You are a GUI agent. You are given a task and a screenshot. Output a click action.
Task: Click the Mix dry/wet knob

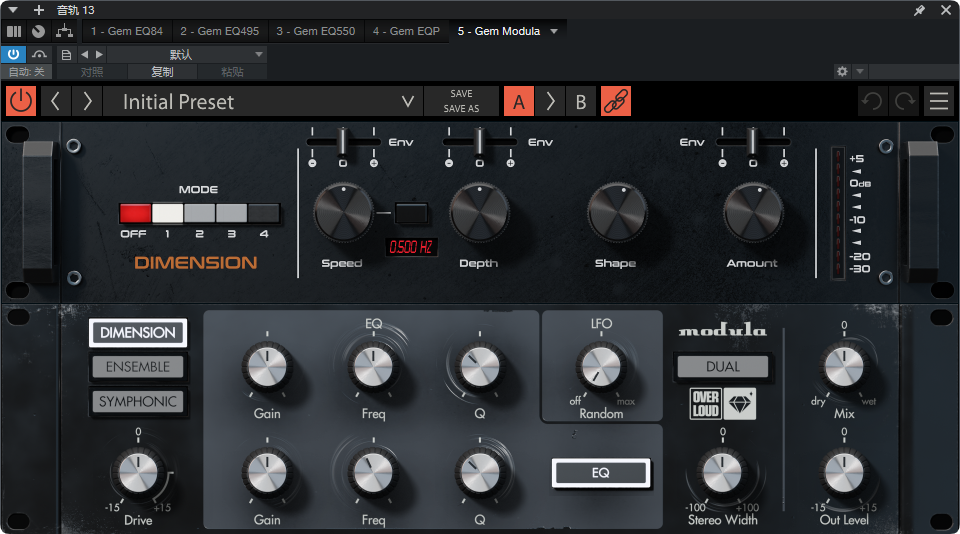[844, 366]
